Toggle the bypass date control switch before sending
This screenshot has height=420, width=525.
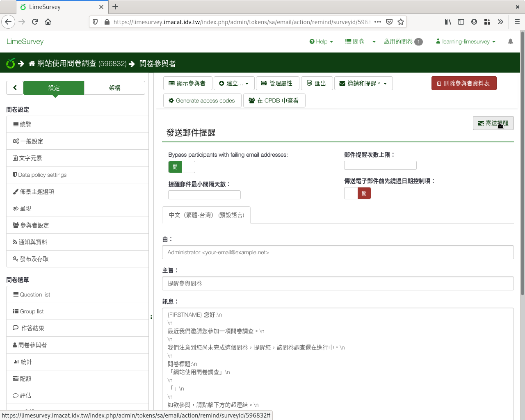click(x=358, y=193)
